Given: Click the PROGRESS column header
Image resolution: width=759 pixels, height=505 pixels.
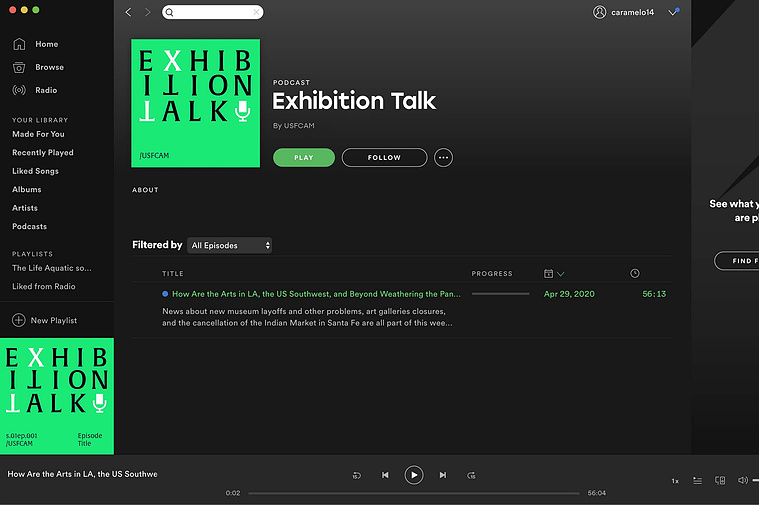Looking at the screenshot, I should (492, 274).
